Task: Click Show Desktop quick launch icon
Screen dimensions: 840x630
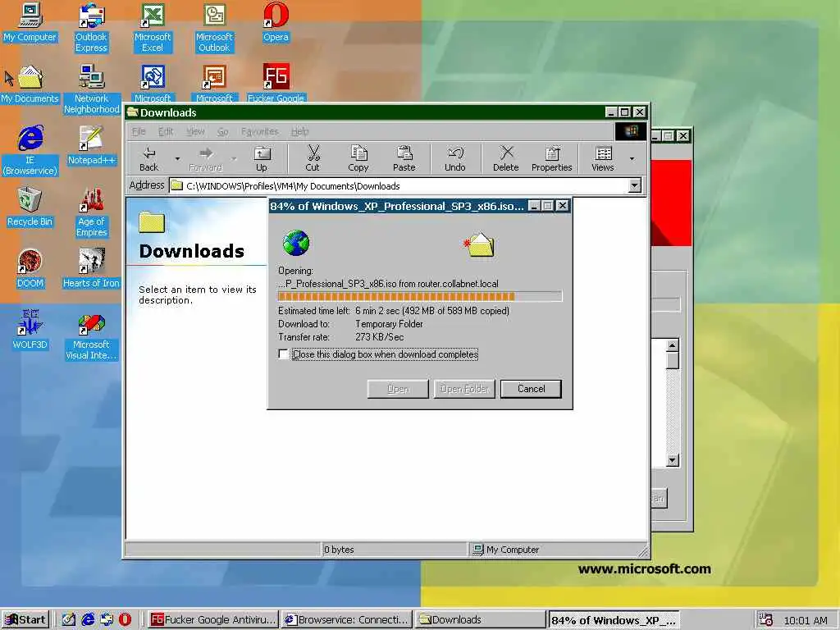Action: (69, 620)
